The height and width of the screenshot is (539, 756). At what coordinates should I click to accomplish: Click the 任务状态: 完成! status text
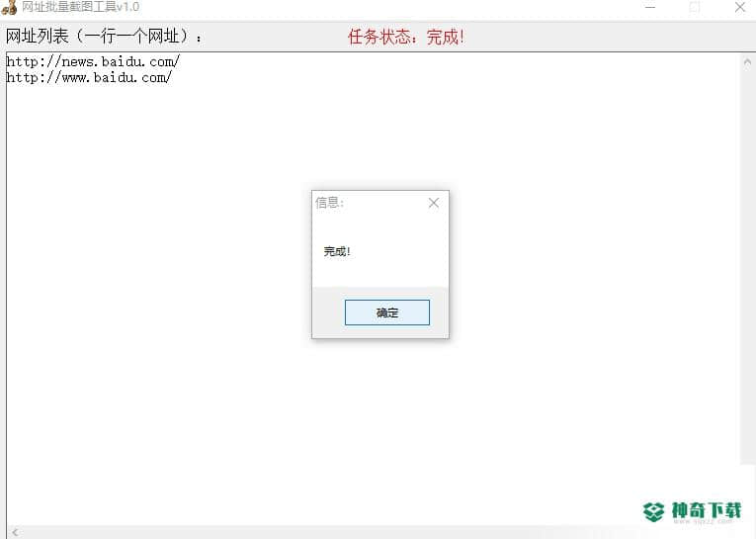point(406,37)
